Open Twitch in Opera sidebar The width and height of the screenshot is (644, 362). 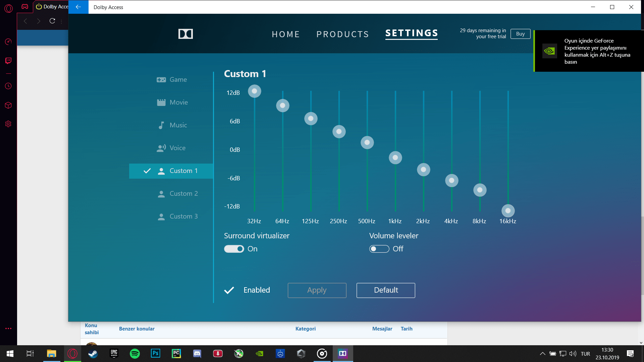(x=8, y=61)
